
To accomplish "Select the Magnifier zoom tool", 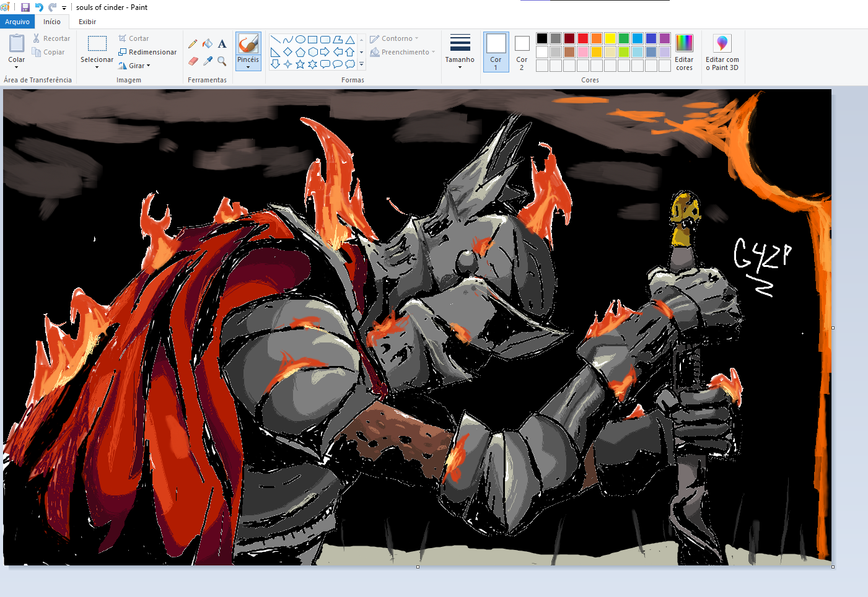I will (x=222, y=61).
